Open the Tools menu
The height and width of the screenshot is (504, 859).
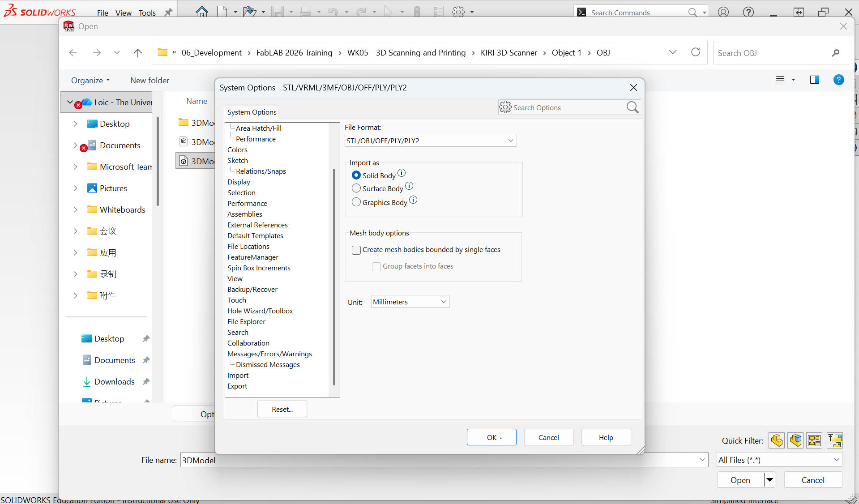point(147,13)
